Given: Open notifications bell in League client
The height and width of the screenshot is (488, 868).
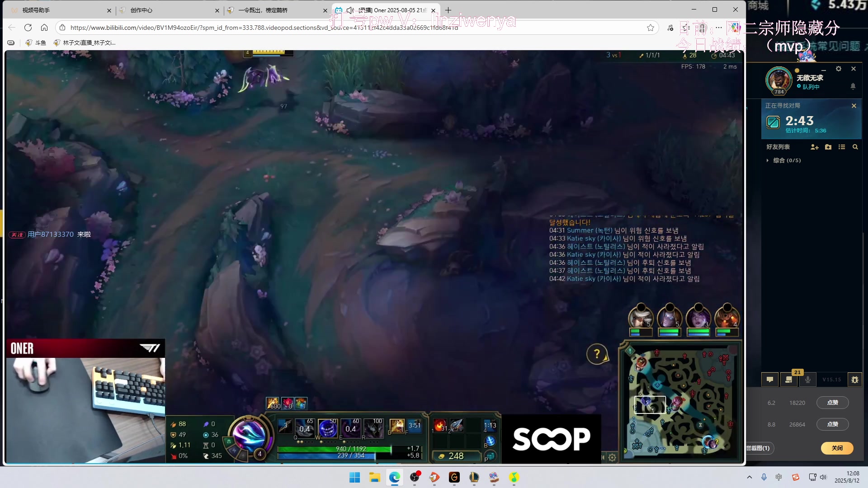Looking at the screenshot, I should click(853, 86).
